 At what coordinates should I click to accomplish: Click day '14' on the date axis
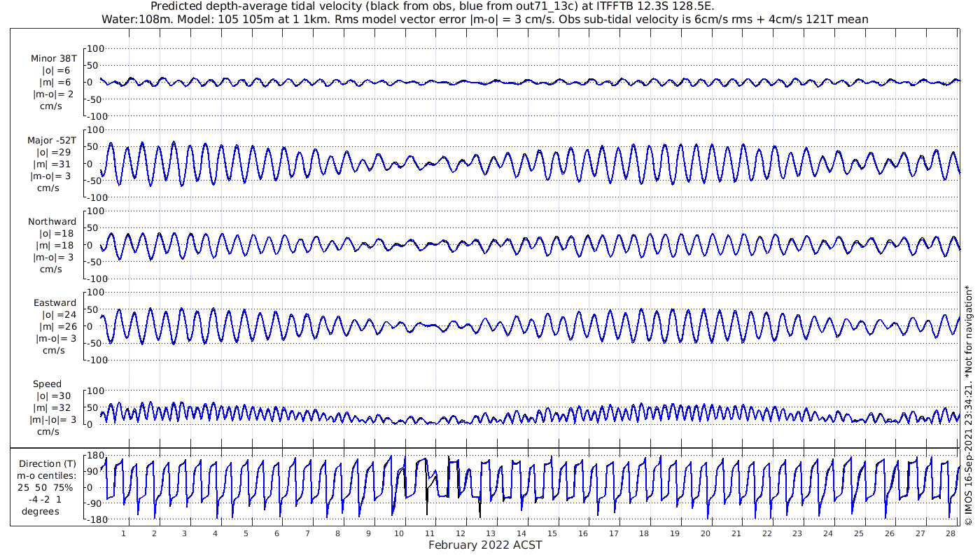[x=521, y=533]
